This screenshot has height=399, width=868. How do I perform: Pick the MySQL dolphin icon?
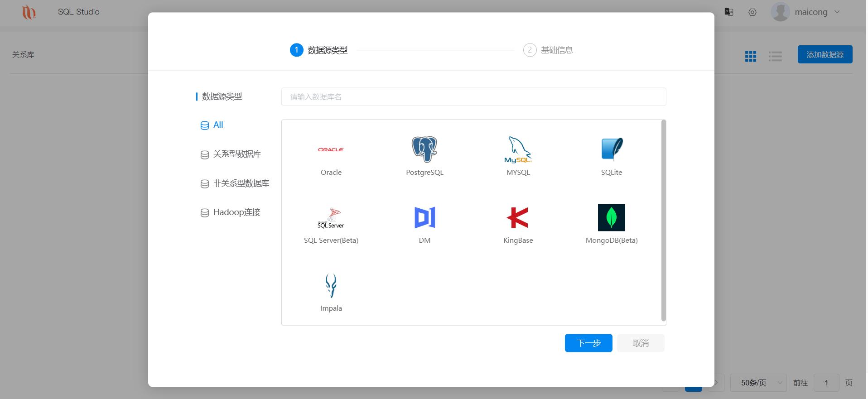click(x=518, y=149)
